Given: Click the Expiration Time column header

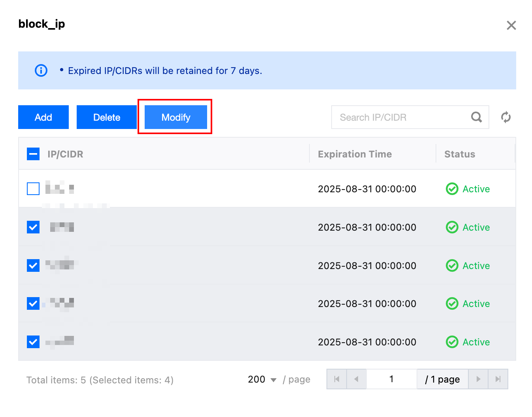Looking at the screenshot, I should pyautogui.click(x=355, y=154).
